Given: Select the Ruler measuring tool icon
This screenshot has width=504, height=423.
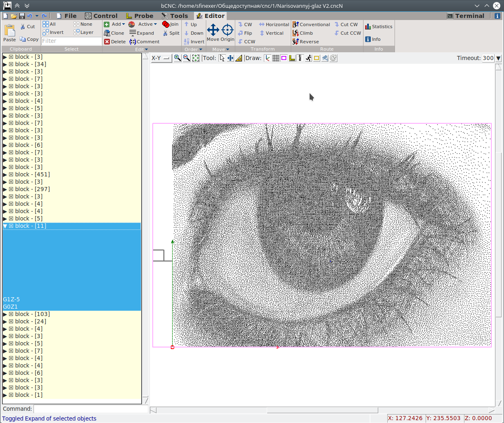Looking at the screenshot, I should pyautogui.click(x=239, y=58).
